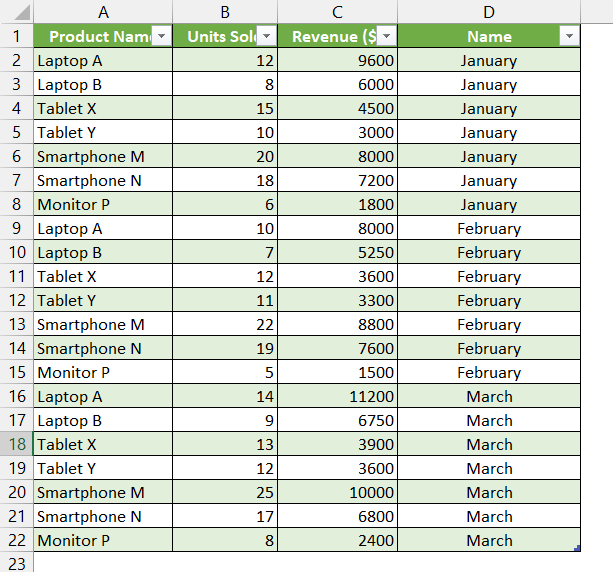The width and height of the screenshot is (613, 572).
Task: Select column D header
Action: [488, 12]
